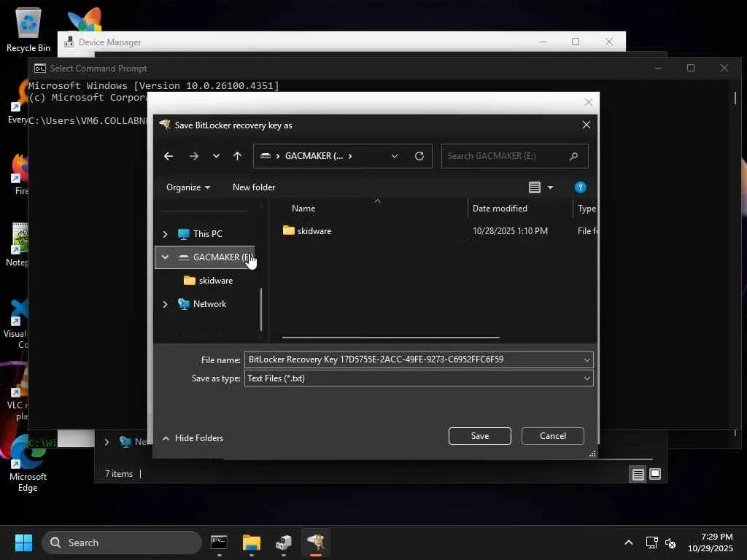Create a New folder
The height and width of the screenshot is (560, 747).
click(254, 187)
